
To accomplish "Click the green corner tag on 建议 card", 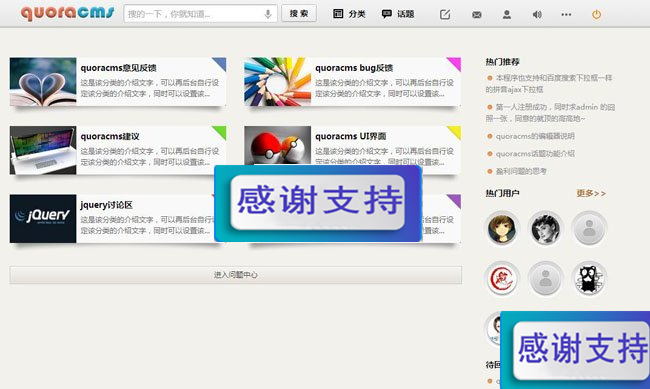I will [x=221, y=131].
